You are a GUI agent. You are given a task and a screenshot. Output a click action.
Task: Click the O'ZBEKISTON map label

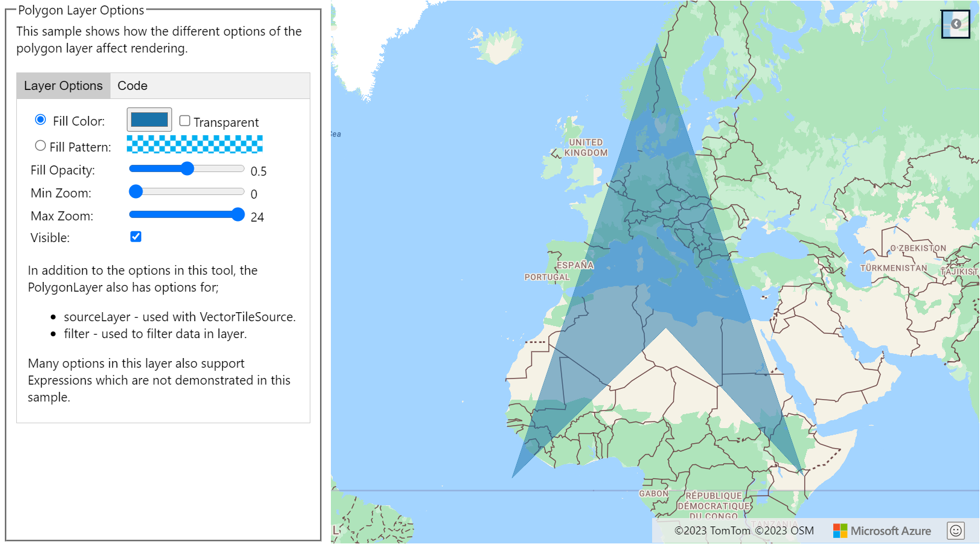[918, 248]
